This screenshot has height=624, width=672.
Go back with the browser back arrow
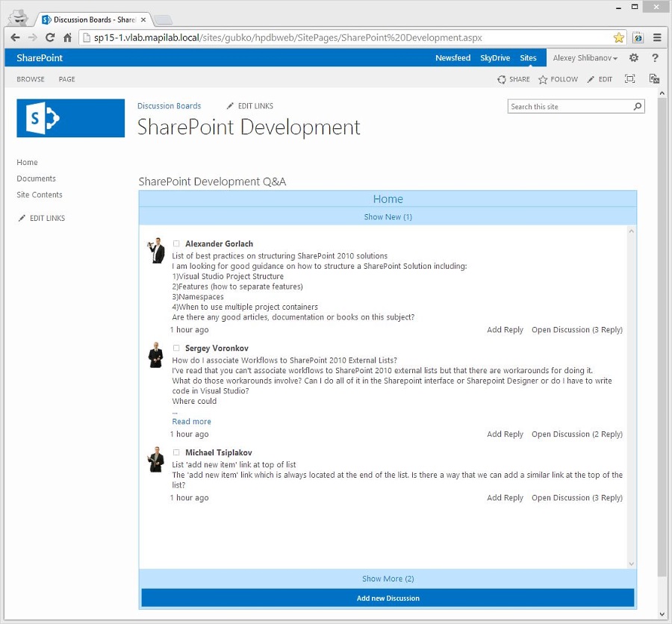[15, 37]
